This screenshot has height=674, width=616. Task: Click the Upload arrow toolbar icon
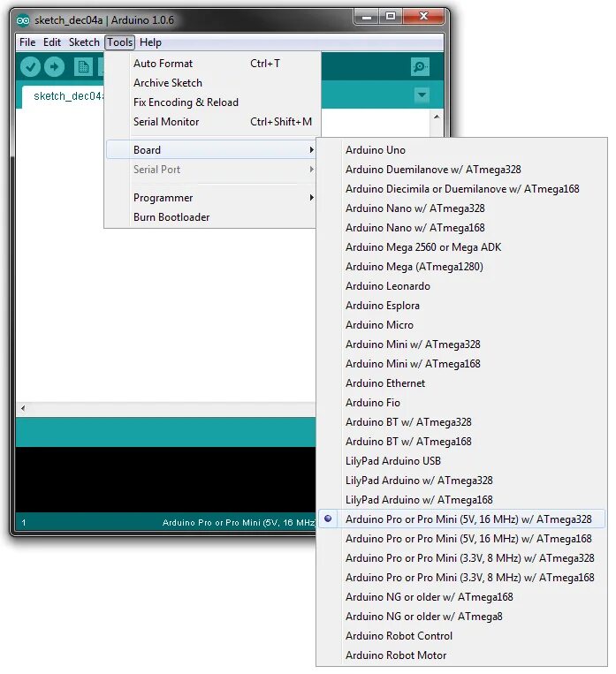click(54, 66)
